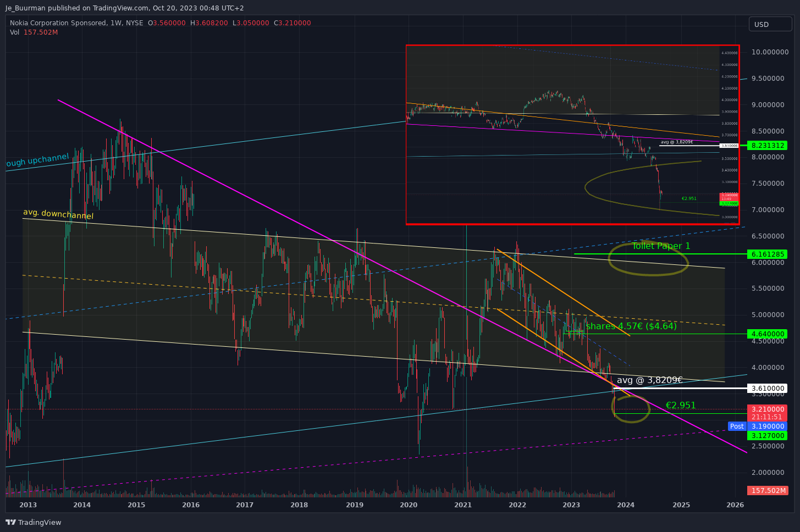Select the 'ough upchannel' label
Image resolution: width=800 pixels, height=532 pixels.
click(37, 160)
